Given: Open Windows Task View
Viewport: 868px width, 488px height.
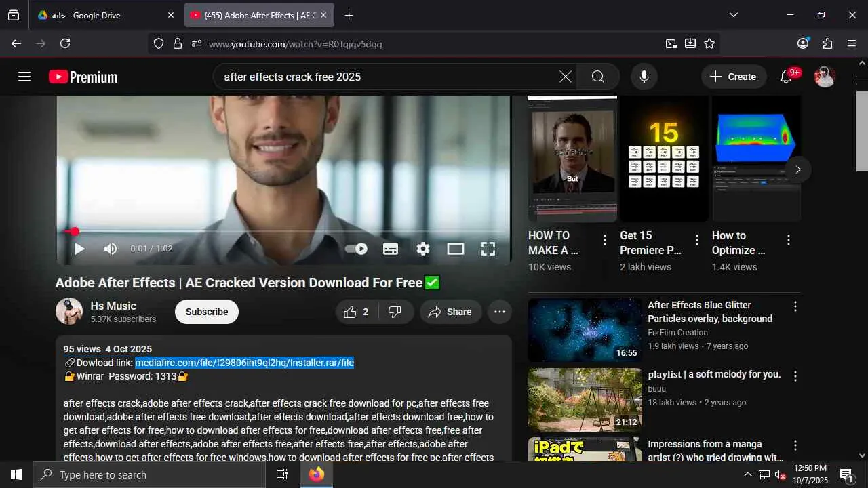Looking at the screenshot, I should [x=282, y=474].
